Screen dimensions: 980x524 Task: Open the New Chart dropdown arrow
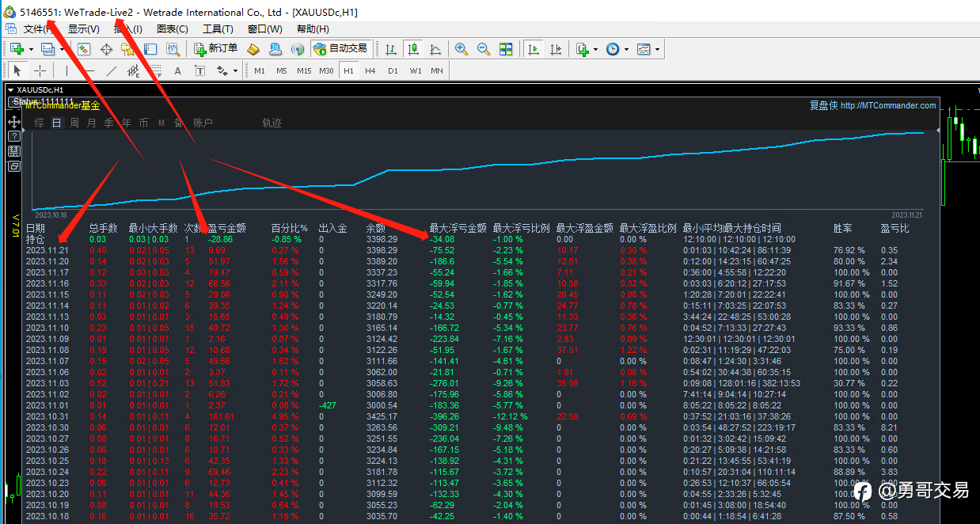pos(31,49)
